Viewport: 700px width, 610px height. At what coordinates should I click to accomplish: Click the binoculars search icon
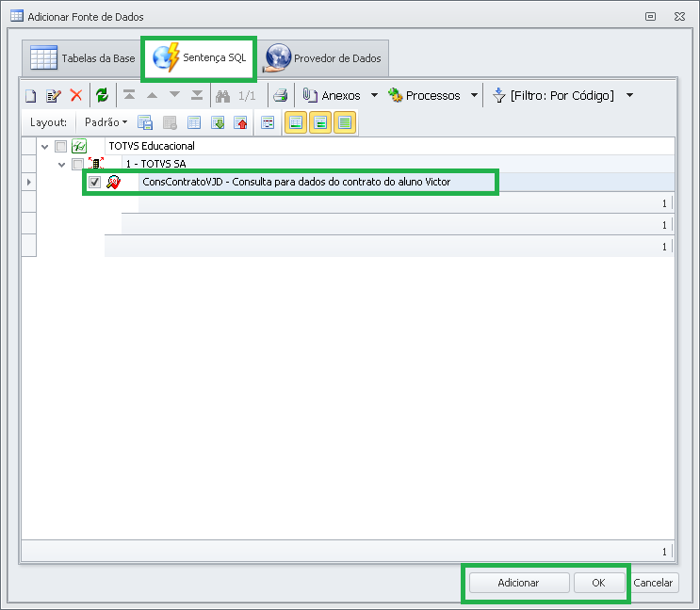[222, 95]
